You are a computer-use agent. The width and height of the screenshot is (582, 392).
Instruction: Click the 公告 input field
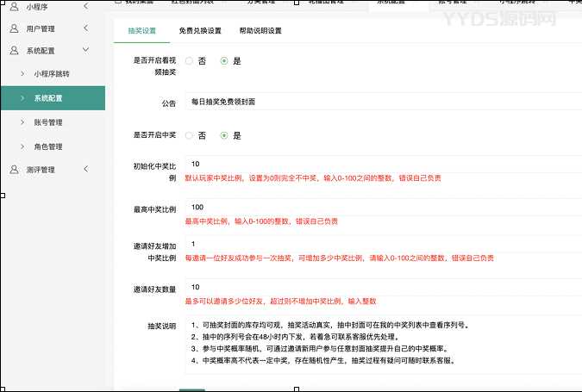(x=383, y=102)
